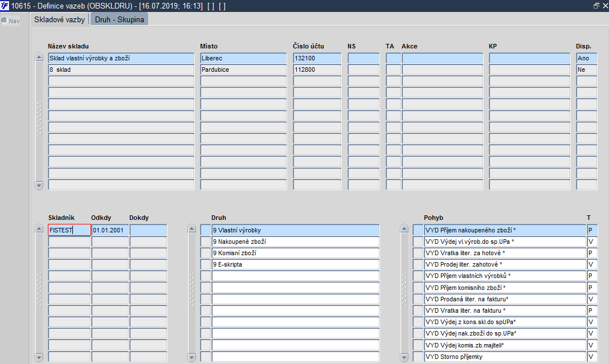Select 'VYD Vratka liter. za hotové *' movement
This screenshot has height=364, width=609.
(x=505, y=253)
